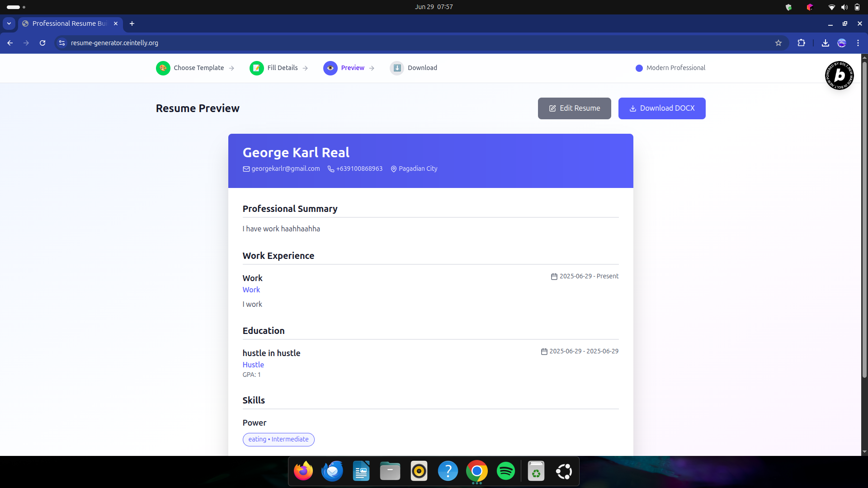Launch Spotify from the dock
The width and height of the screenshot is (868, 488).
(x=505, y=471)
